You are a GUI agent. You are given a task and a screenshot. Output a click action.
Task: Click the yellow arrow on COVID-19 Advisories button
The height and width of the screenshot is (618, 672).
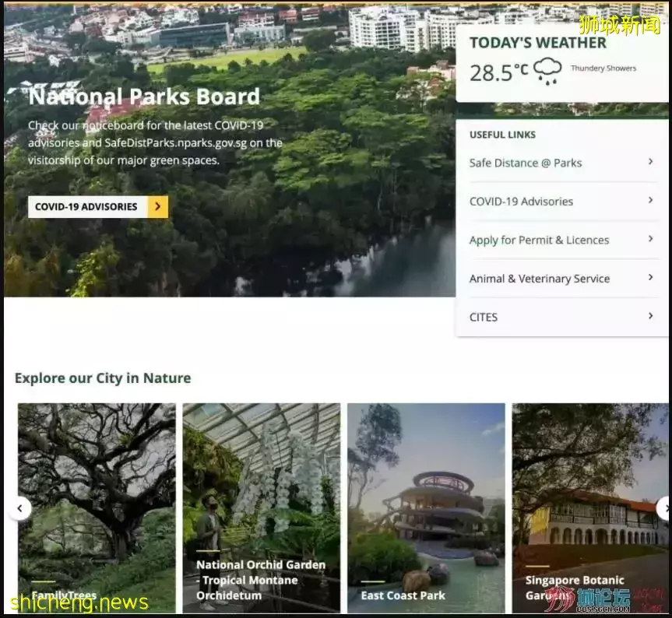tap(158, 207)
